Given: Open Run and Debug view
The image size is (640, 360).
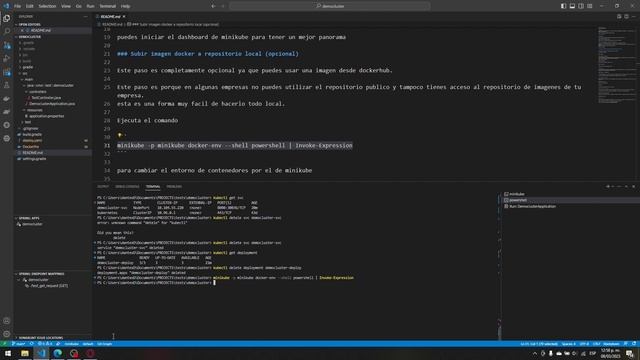Looking at the screenshot, I should tap(7, 58).
